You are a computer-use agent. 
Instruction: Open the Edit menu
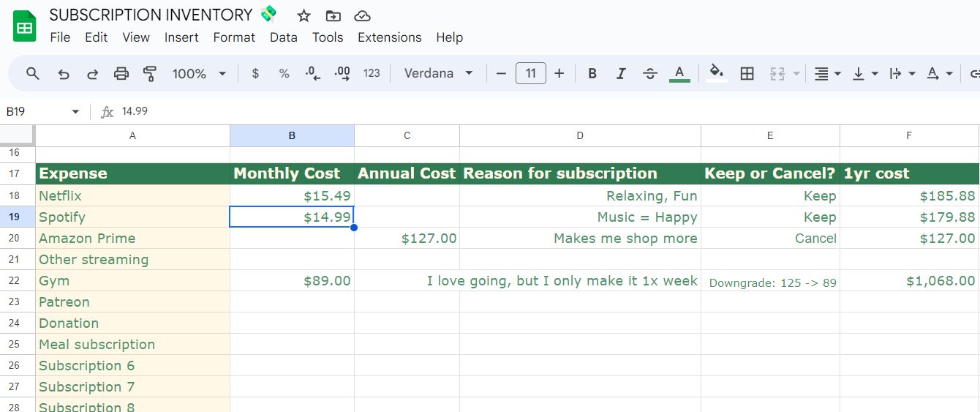point(96,37)
